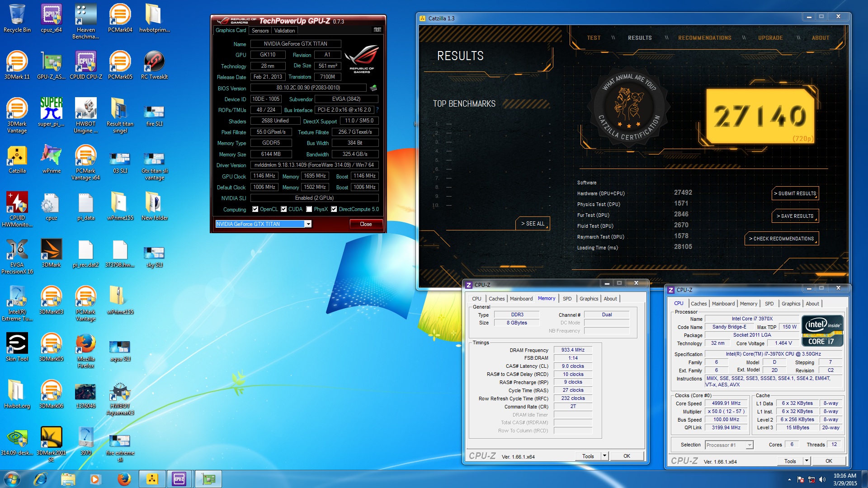
Task: Click the Tools button in CPU-Z Memory window
Action: point(588,456)
